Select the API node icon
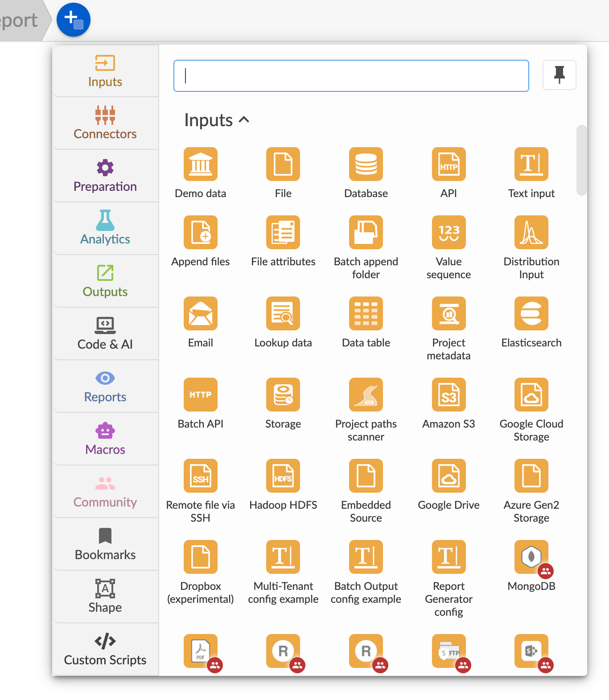 click(x=449, y=164)
